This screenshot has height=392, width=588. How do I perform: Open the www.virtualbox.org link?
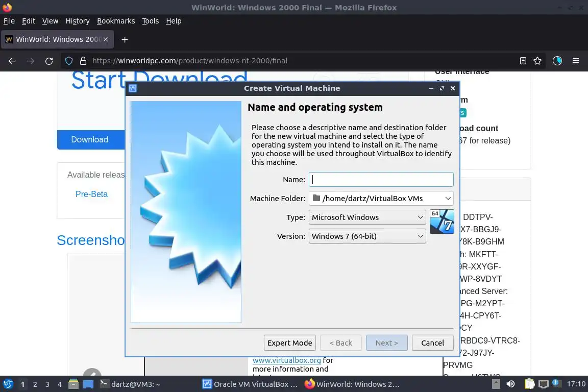coord(286,360)
